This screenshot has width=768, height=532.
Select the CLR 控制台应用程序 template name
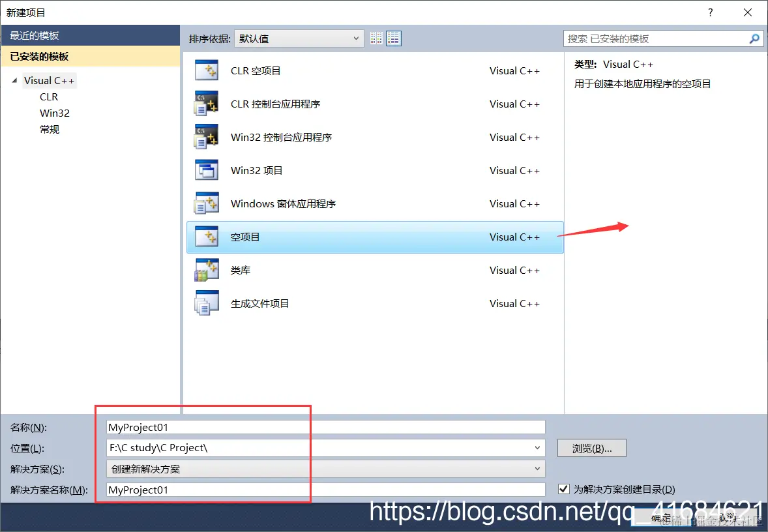pyautogui.click(x=275, y=104)
